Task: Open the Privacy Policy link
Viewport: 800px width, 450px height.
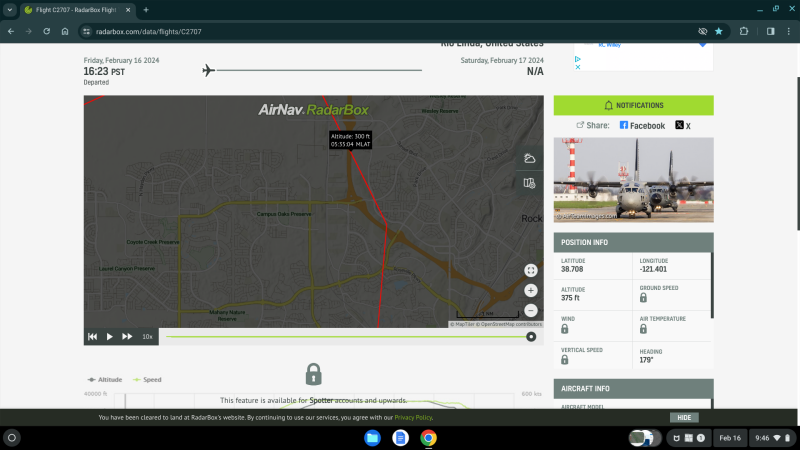Action: 413,417
